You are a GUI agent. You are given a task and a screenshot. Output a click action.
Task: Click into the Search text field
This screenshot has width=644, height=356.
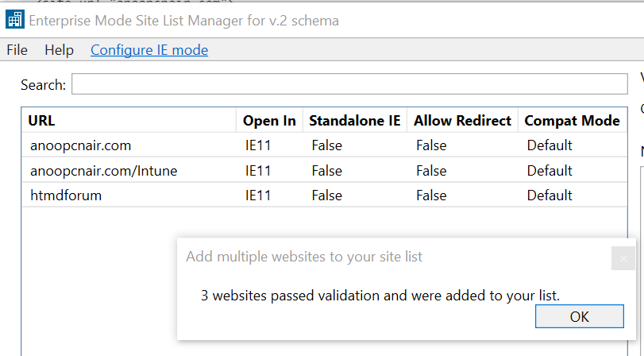(x=349, y=84)
